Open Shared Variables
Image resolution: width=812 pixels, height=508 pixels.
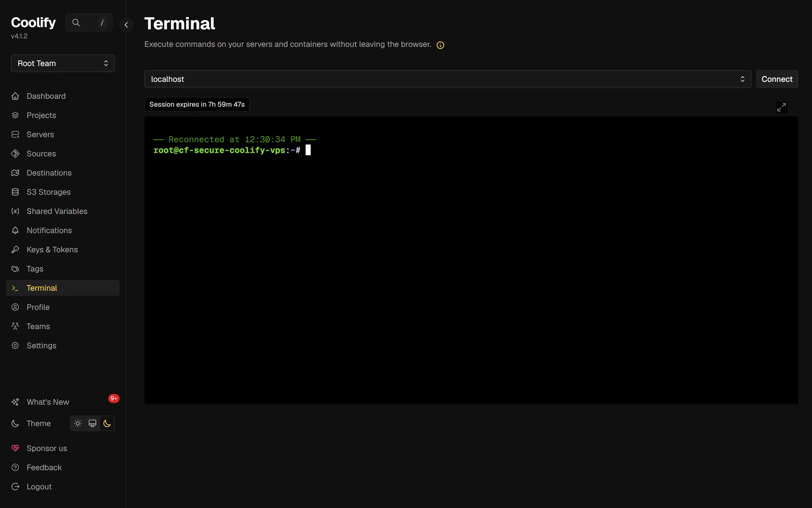tap(63, 211)
